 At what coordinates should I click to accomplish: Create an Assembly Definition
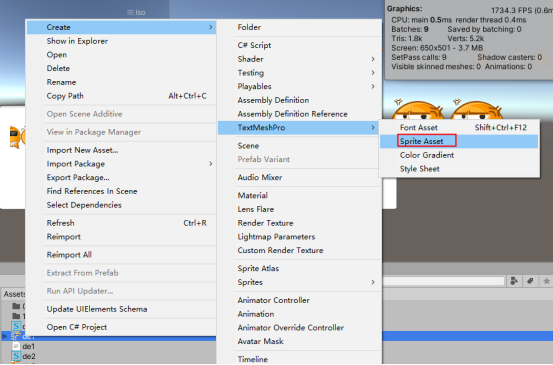(299, 101)
